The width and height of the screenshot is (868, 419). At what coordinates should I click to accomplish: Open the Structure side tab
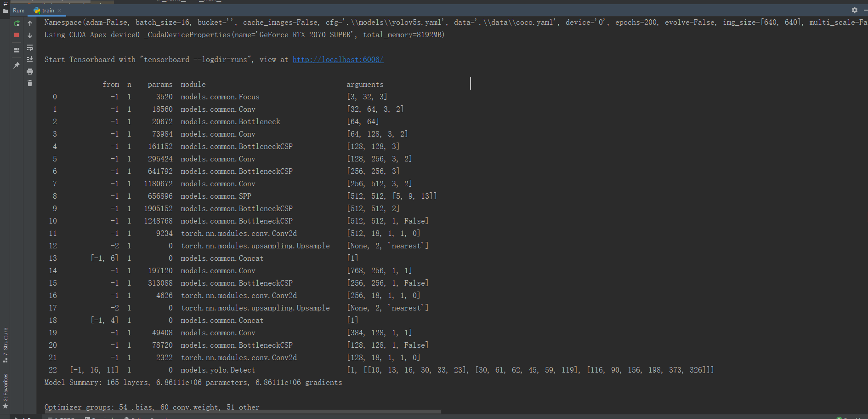[x=6, y=345]
